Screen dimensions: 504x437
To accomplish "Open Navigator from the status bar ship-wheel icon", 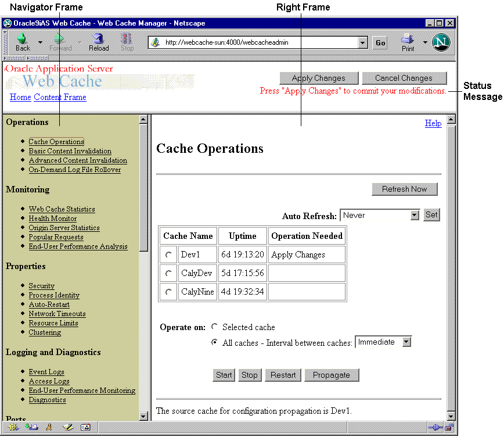I will (x=13, y=427).
